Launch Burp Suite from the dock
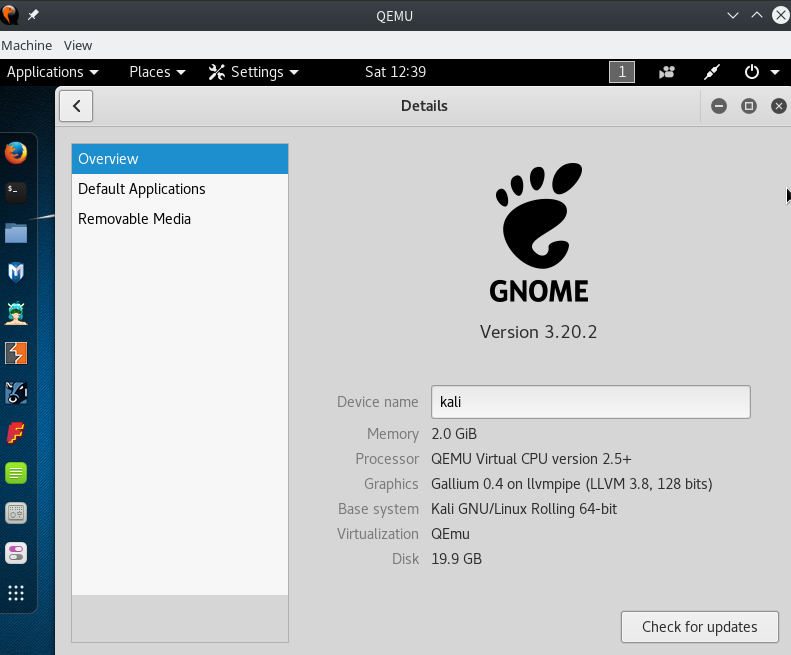The width and height of the screenshot is (791, 655). [16, 353]
